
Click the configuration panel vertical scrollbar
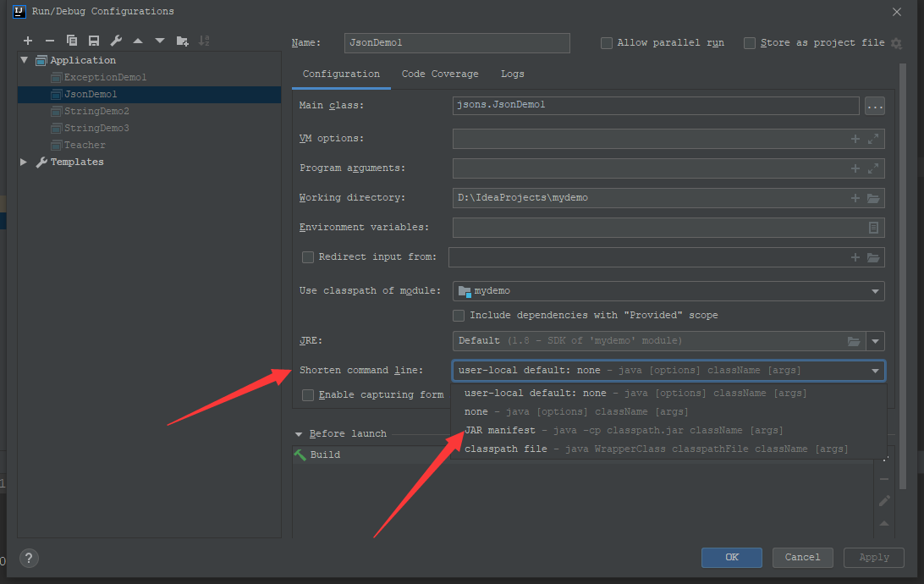(903, 277)
